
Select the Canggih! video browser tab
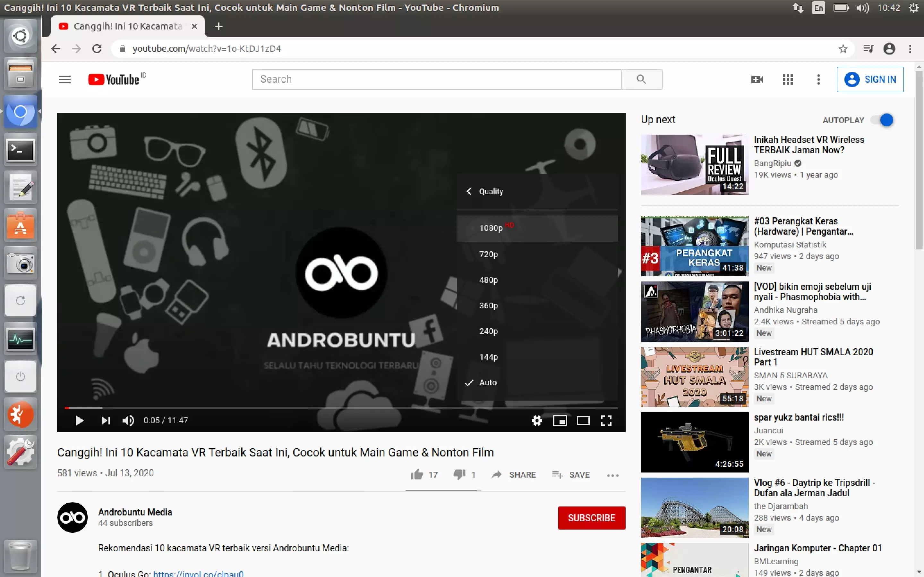click(126, 26)
